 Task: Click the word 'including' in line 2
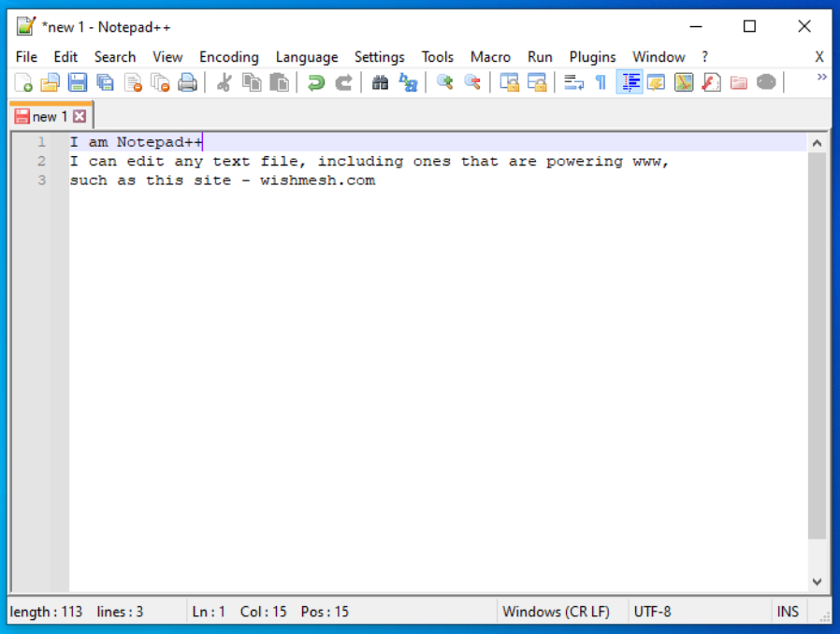pyautogui.click(x=360, y=162)
